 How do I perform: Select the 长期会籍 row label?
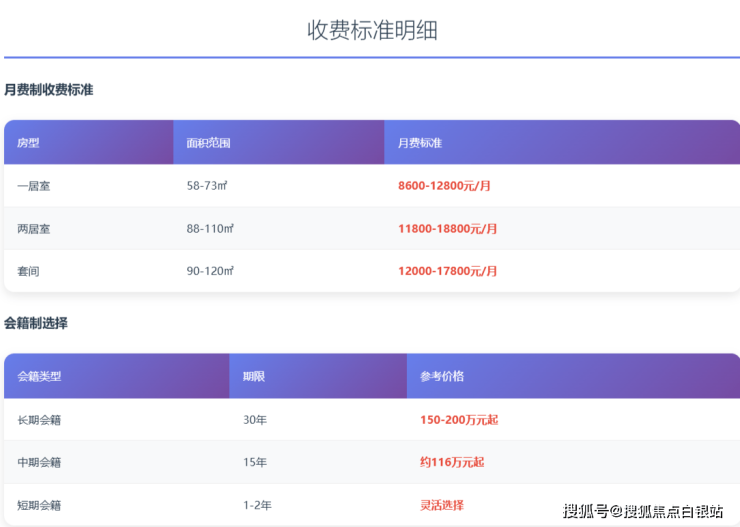point(40,420)
